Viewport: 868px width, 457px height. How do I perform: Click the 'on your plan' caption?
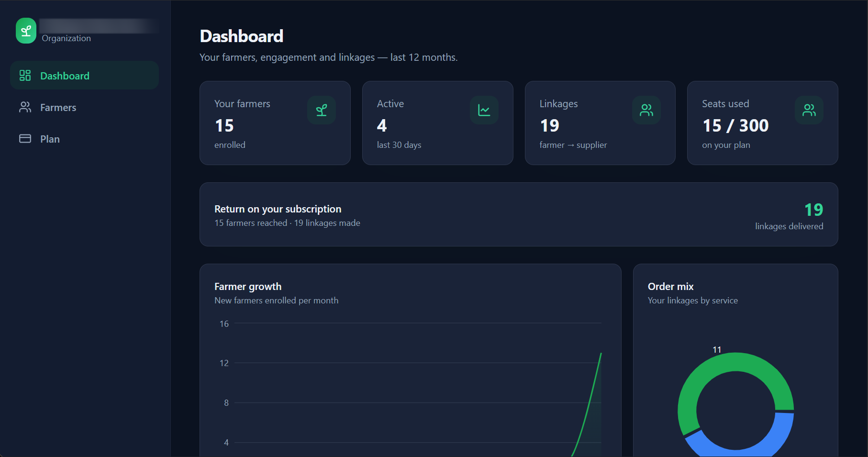pyautogui.click(x=726, y=145)
